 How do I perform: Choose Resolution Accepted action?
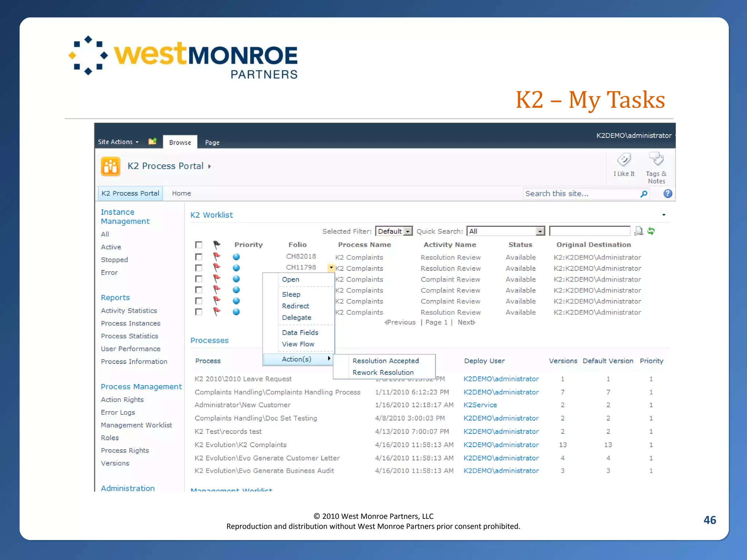click(x=386, y=361)
